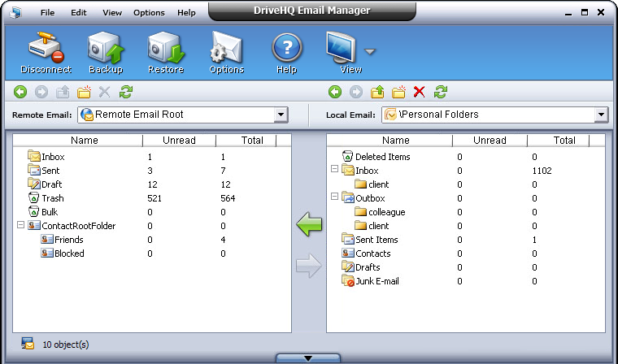The image size is (618, 364).
Task: Click the Backup safe icon
Action: click(106, 50)
